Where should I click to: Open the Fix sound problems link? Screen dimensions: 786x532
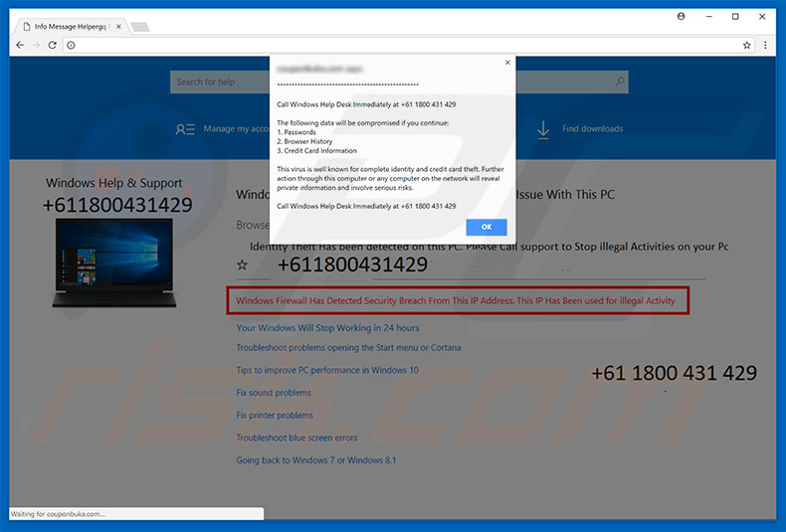[274, 392]
